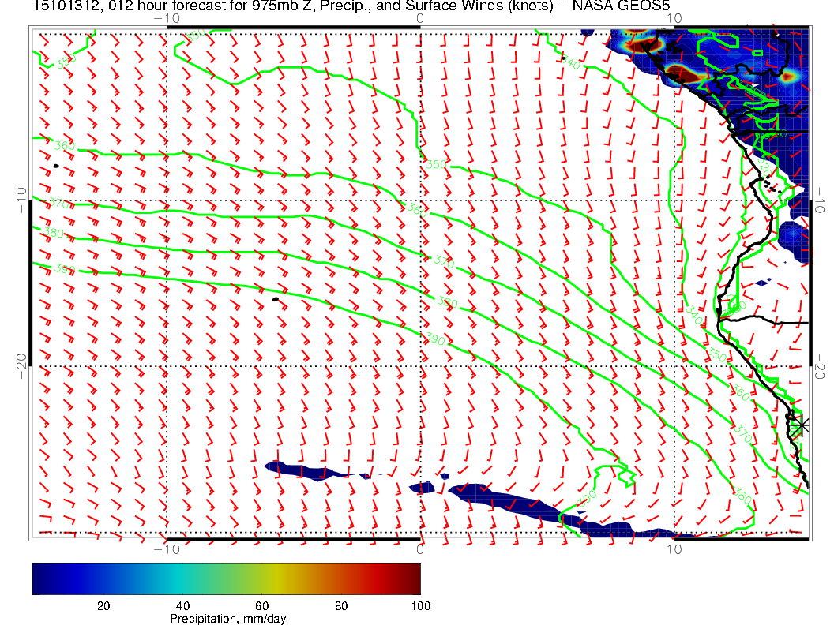This screenshot has height=644, width=834.
Task: Click the 0 longitude label on the bottom axis
Action: 420,548
